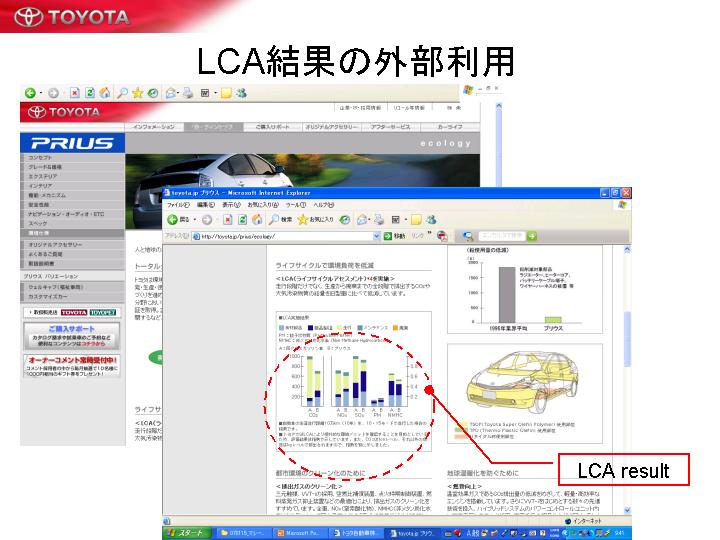Open Back dropdown arrow in rear Prius window
720x540 pixels.
tap(41, 93)
